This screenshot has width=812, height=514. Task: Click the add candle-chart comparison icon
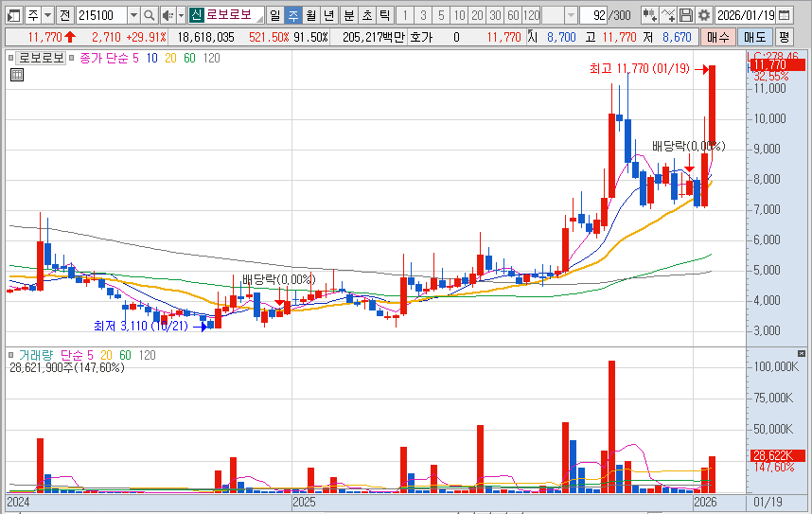pyautogui.click(x=650, y=15)
